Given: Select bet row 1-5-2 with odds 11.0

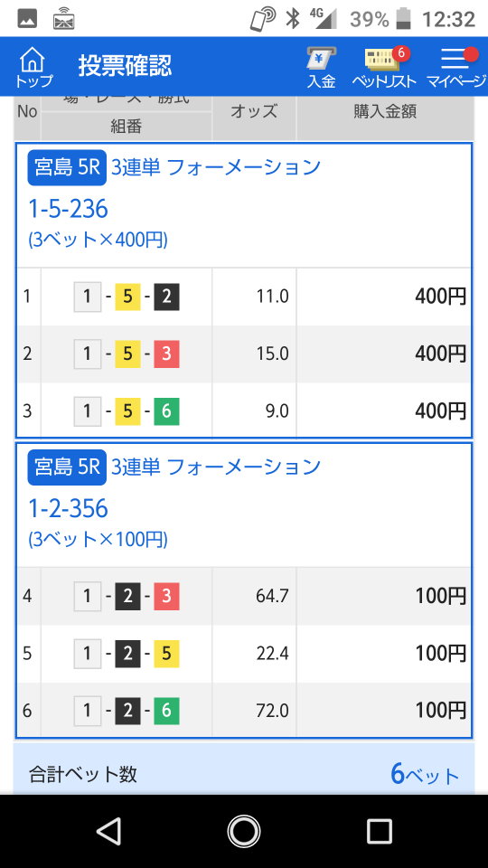Looking at the screenshot, I should click(x=244, y=297).
